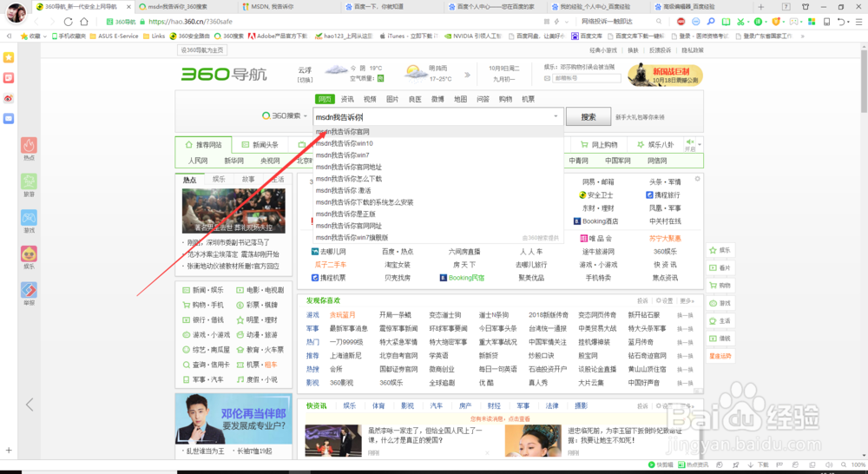Image resolution: width=868 pixels, height=474 pixels.
Task: Open the ABP ad-blocker extension icon
Action: [x=681, y=22]
